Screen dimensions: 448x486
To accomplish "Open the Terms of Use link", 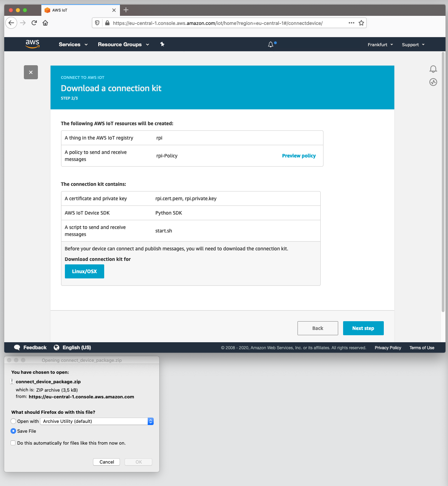I will pyautogui.click(x=422, y=348).
